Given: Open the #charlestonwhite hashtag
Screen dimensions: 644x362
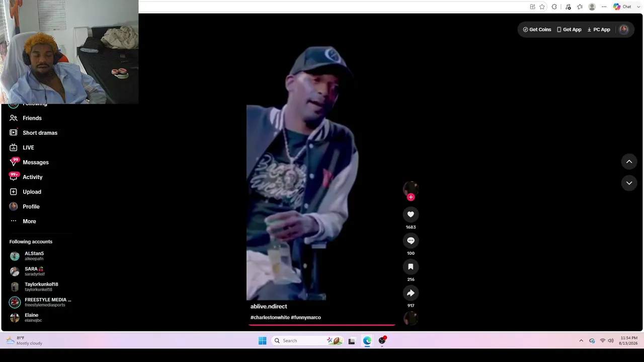Looking at the screenshot, I should coord(270,317).
